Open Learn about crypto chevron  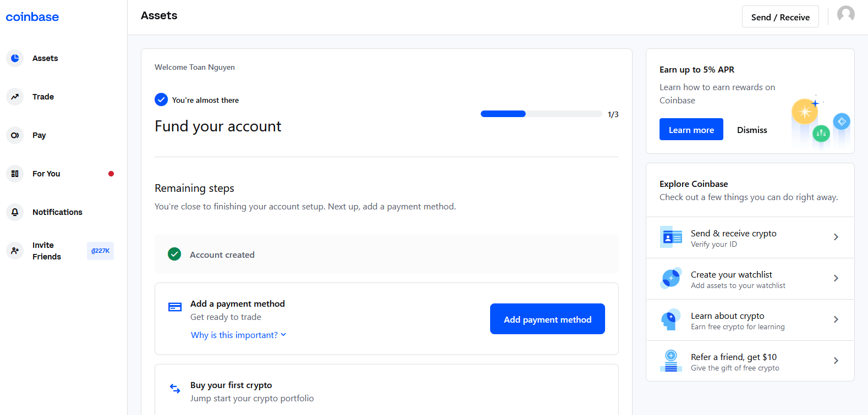tap(836, 319)
